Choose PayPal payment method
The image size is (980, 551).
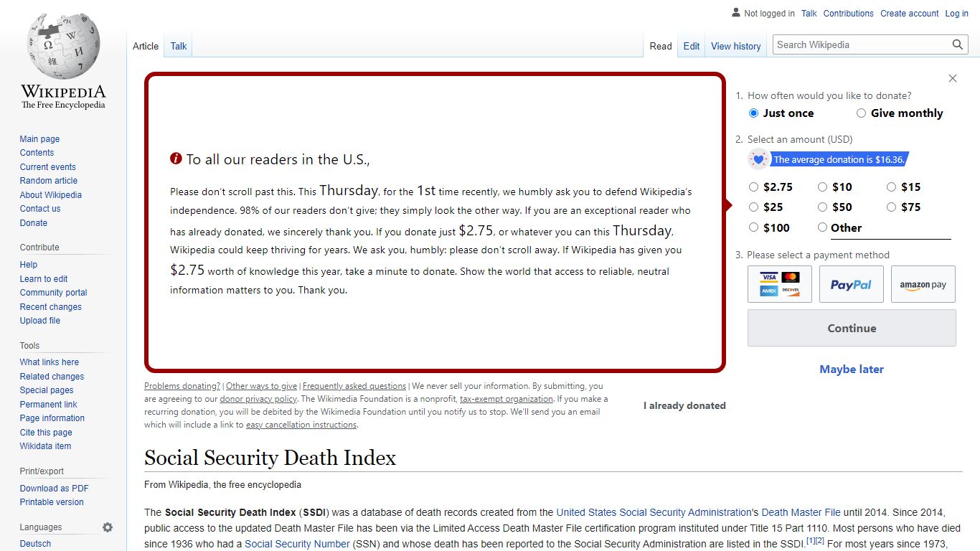(x=852, y=284)
